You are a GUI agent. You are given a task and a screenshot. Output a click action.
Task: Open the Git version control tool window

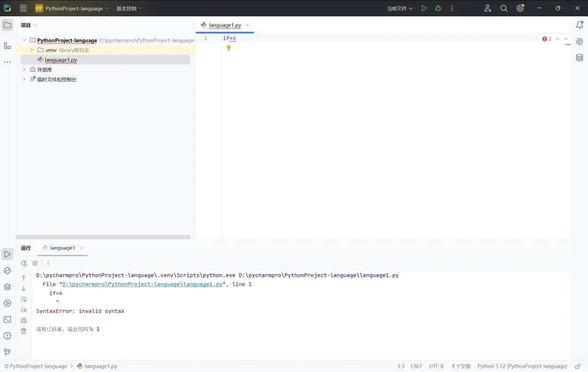[x=7, y=352]
